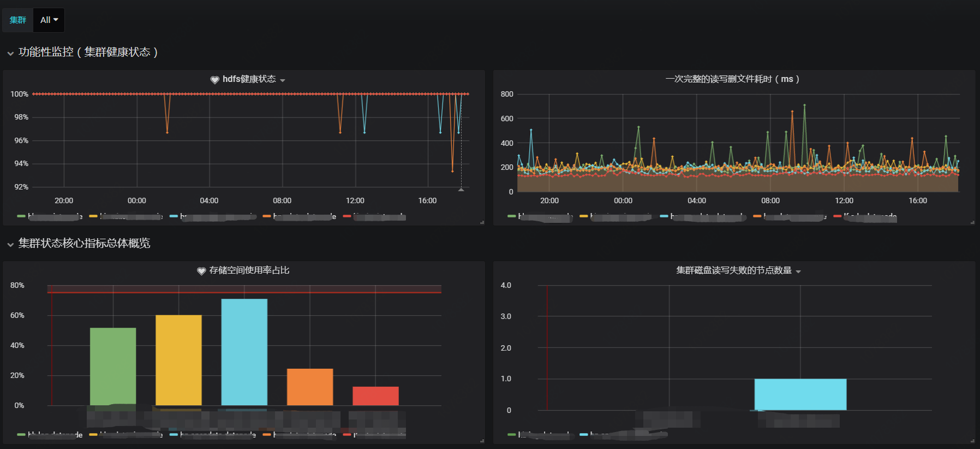This screenshot has width=980, height=449.
Task: Click green legend swatch in 磁盘读写失败 panel
Action: pyautogui.click(x=512, y=435)
